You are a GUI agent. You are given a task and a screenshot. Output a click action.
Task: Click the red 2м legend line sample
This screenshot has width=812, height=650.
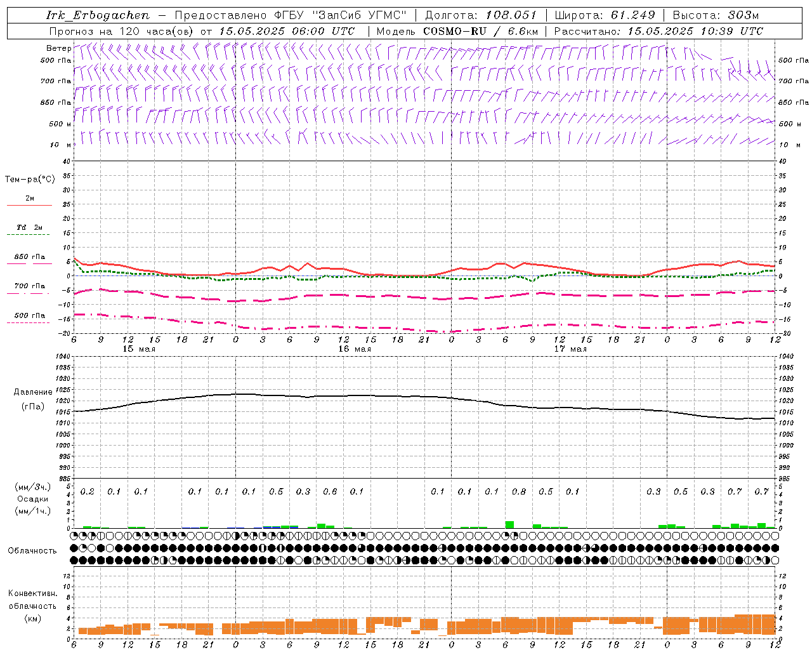click(x=29, y=206)
